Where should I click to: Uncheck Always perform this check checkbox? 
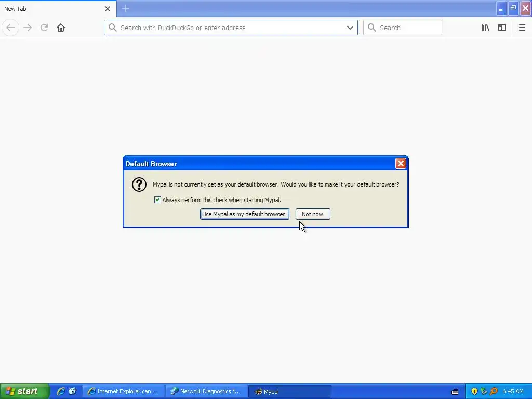coord(157,200)
